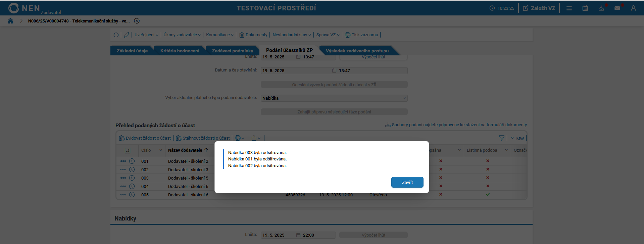Click Výpočet lhůt under Nabídky section
Viewport: 644px width, 244px height.
tap(373, 235)
